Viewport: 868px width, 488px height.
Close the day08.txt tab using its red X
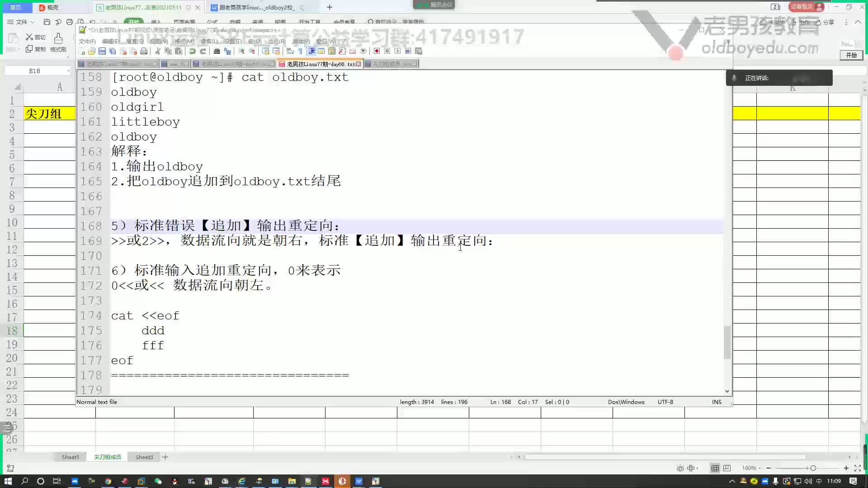[359, 64]
